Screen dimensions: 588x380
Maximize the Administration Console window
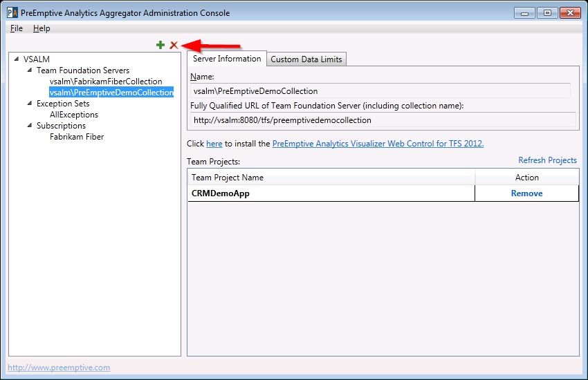[x=547, y=12]
